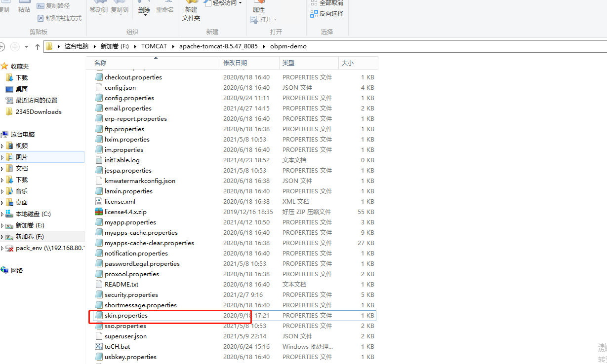
Task: Click the apache-tomcat-8.5.47_8085 breadcrumb segment
Action: pyautogui.click(x=218, y=46)
